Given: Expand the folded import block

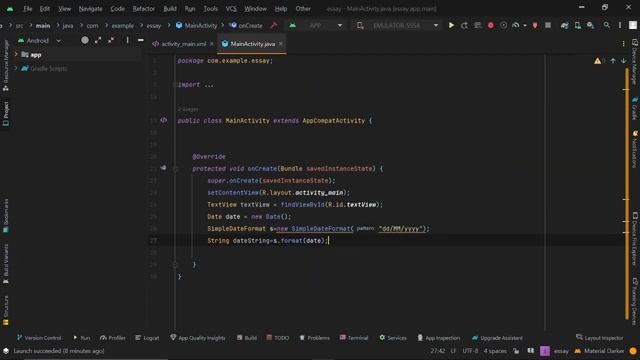Looking at the screenshot, I should pos(175,84).
